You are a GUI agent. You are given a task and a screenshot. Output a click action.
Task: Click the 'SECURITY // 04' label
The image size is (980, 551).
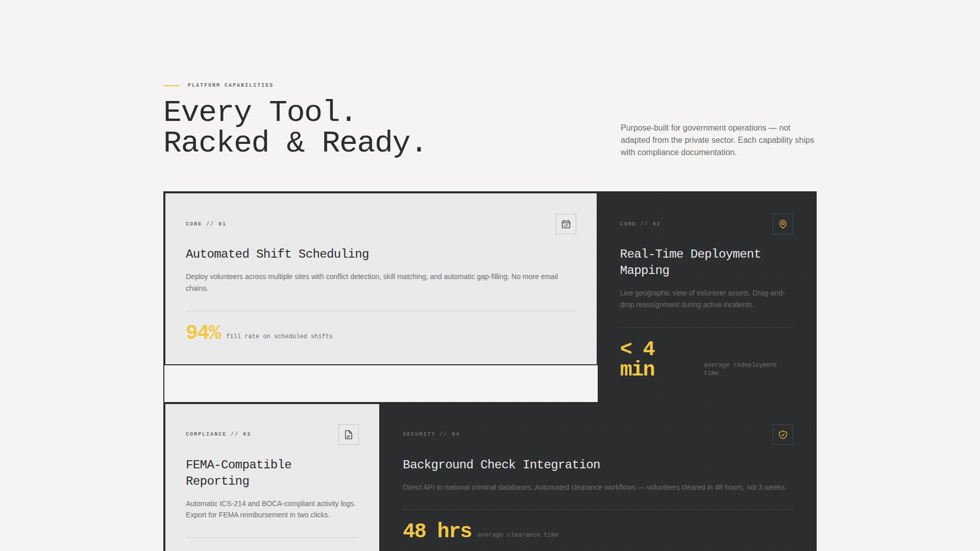pyautogui.click(x=431, y=434)
